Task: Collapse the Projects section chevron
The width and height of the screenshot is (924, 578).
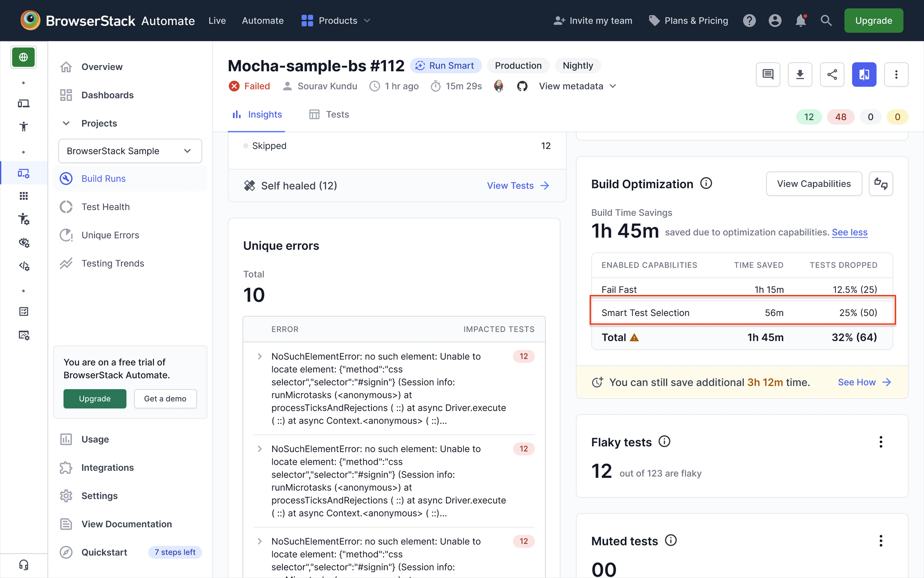Action: [x=66, y=123]
